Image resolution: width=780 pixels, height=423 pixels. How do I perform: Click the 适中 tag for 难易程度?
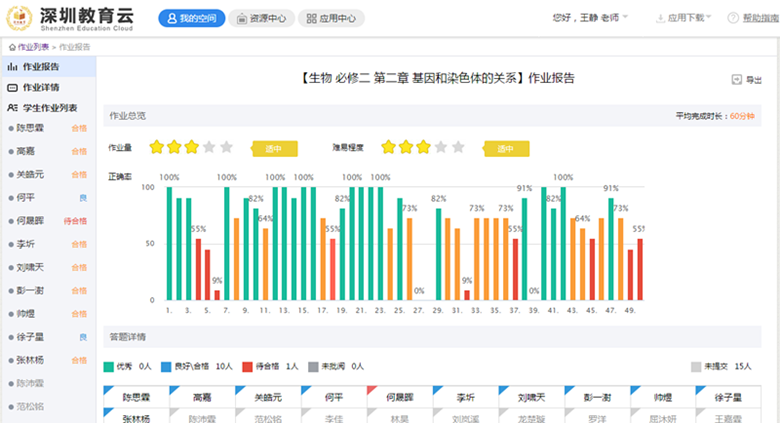506,148
